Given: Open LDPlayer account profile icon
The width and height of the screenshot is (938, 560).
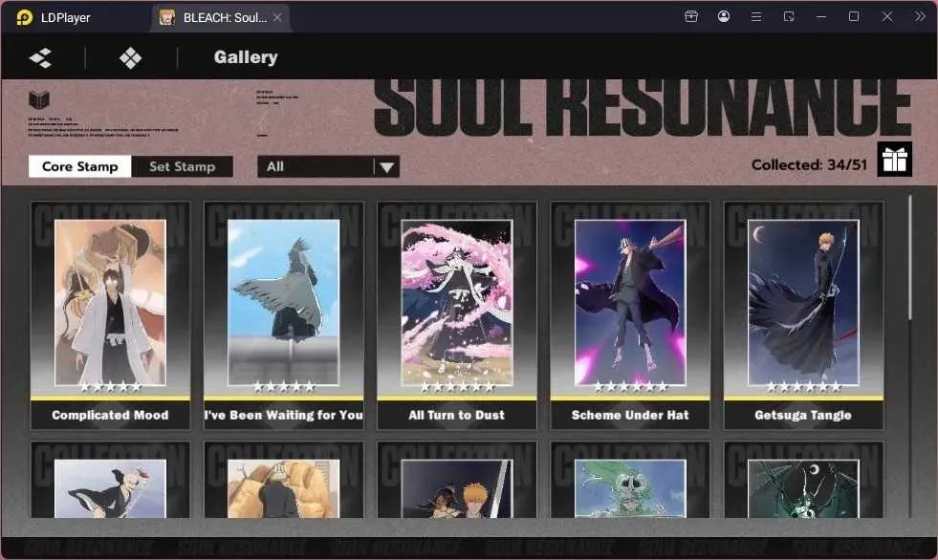Looking at the screenshot, I should point(723,17).
